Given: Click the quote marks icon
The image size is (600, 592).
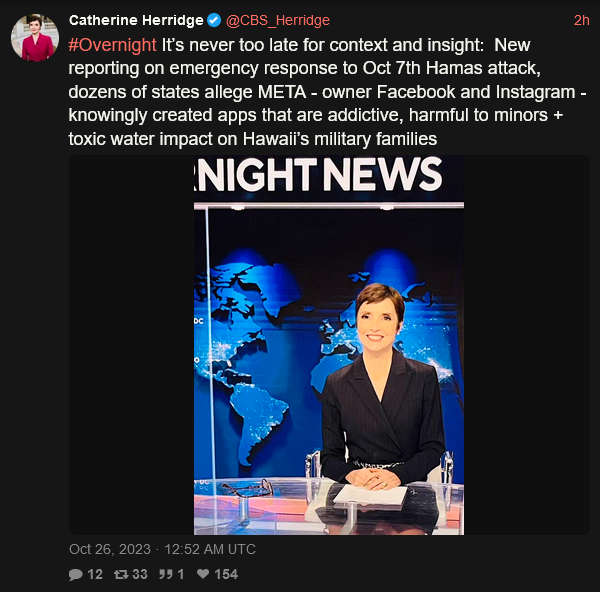Looking at the screenshot, I should click(166, 574).
